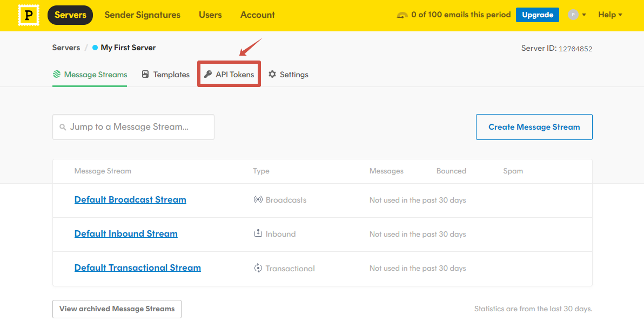Click the email usage gauge icon
644x328 pixels.
click(x=402, y=15)
